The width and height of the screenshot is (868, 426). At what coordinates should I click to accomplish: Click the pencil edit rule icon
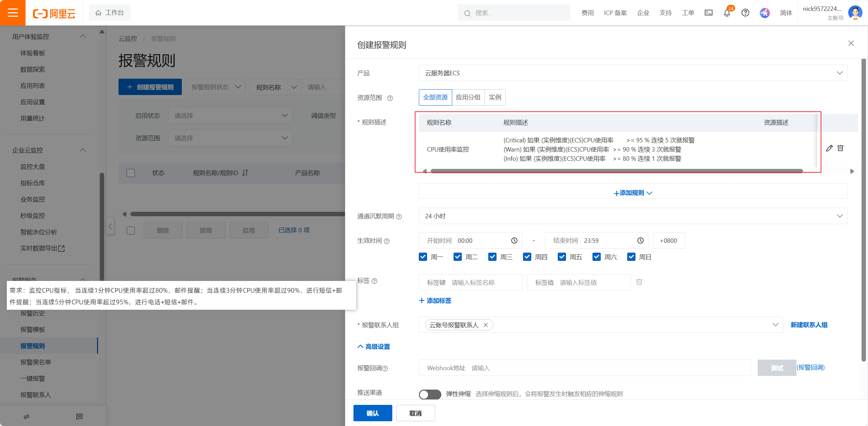tap(829, 148)
